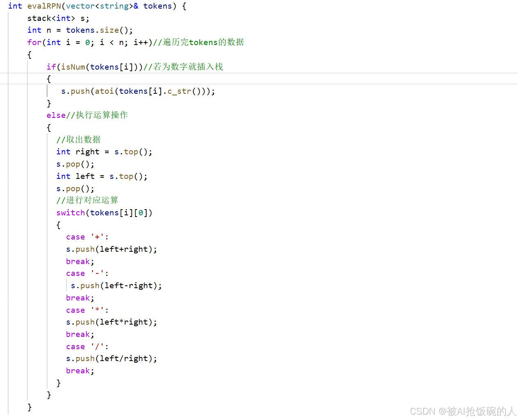Click the s.push(left+right); line
The height and width of the screenshot is (420, 518).
coord(111,249)
